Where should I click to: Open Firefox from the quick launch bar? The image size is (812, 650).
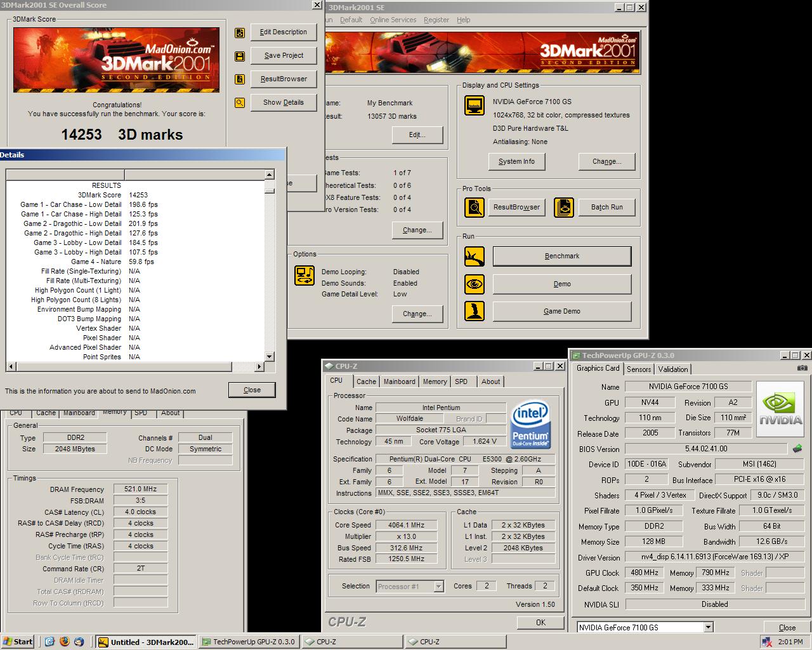64,642
